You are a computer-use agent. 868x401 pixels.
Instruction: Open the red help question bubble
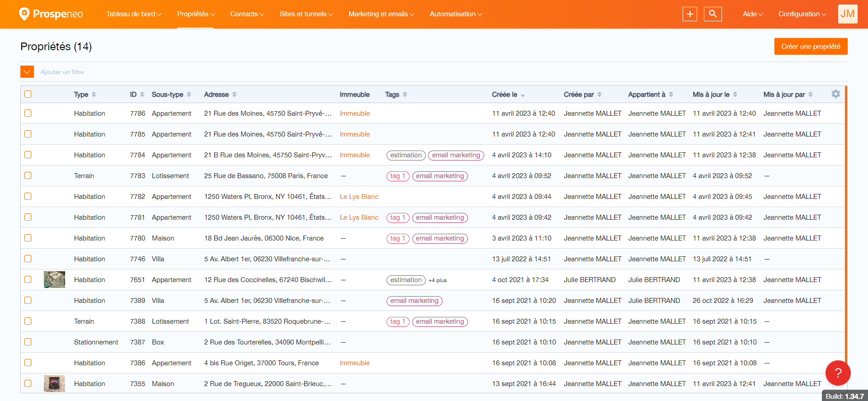[838, 373]
